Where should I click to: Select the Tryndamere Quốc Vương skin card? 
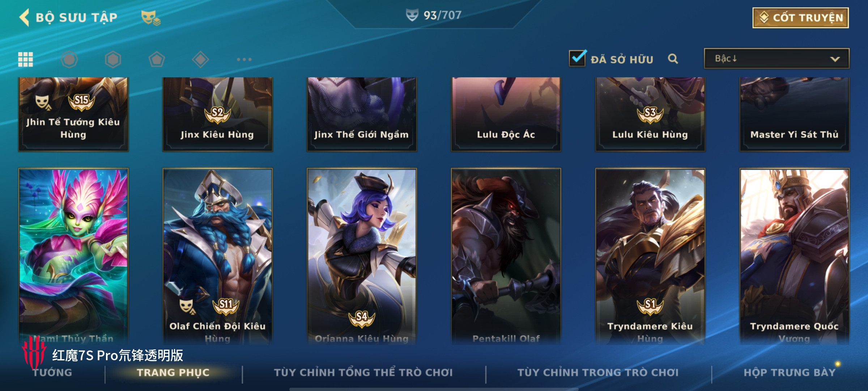click(794, 256)
